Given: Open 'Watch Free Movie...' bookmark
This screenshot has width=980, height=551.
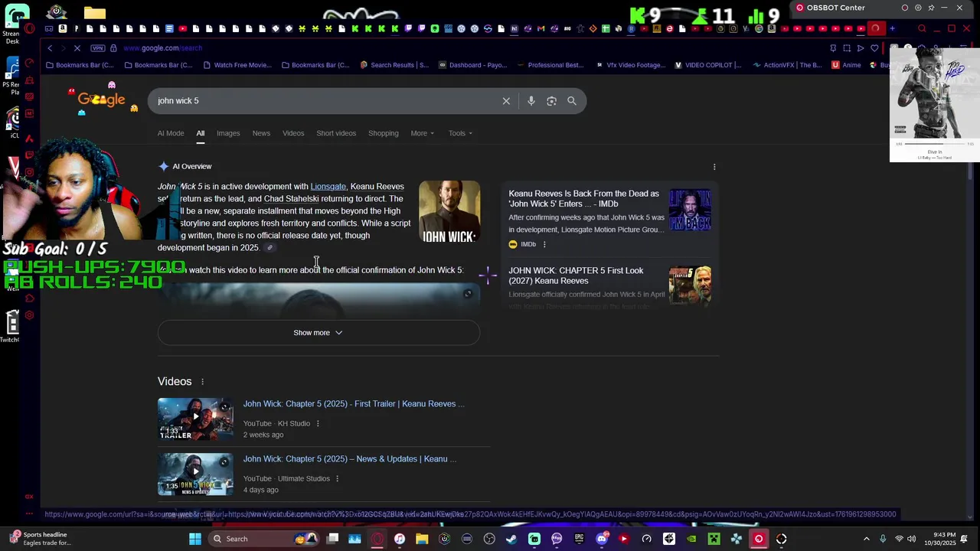Looking at the screenshot, I should 237,65.
